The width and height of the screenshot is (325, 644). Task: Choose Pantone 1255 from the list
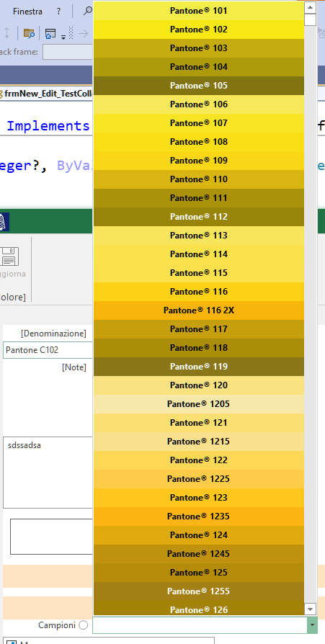tap(199, 591)
